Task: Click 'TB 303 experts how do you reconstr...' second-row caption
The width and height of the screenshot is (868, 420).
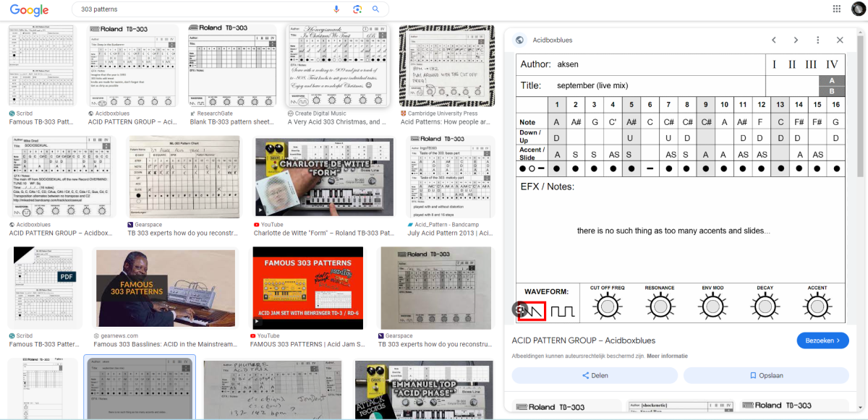Action: click(x=184, y=233)
